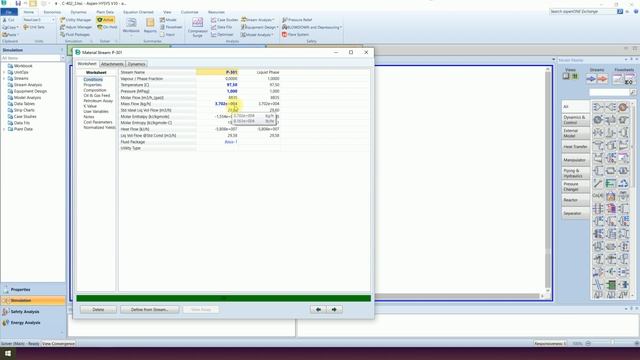Open the Data Fits tool
Viewport: 640px width, 360px height.
click(x=222, y=27)
